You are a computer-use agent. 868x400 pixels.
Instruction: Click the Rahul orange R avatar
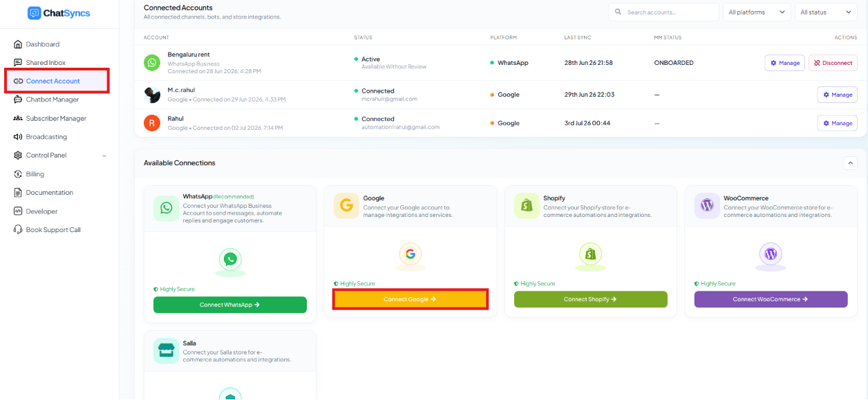(152, 123)
